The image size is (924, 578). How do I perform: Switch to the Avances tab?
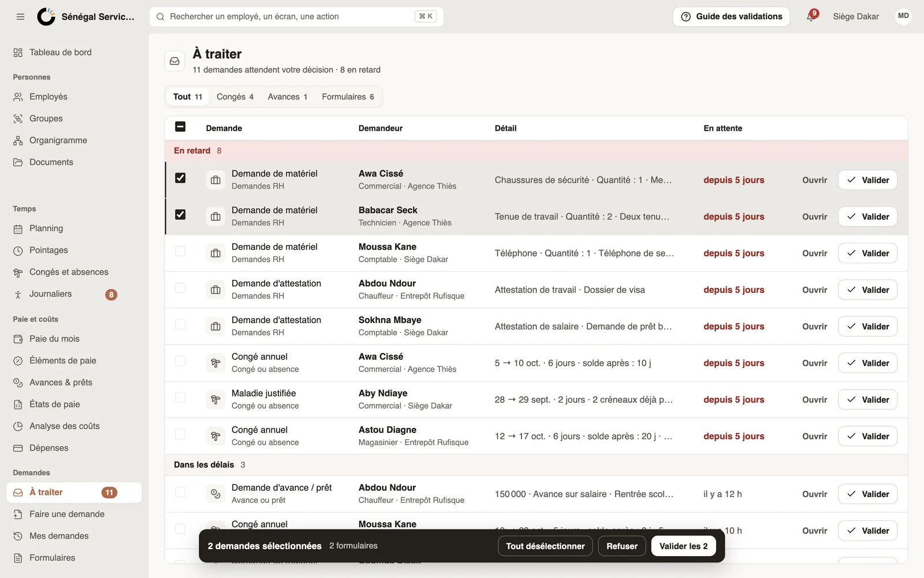pos(288,97)
